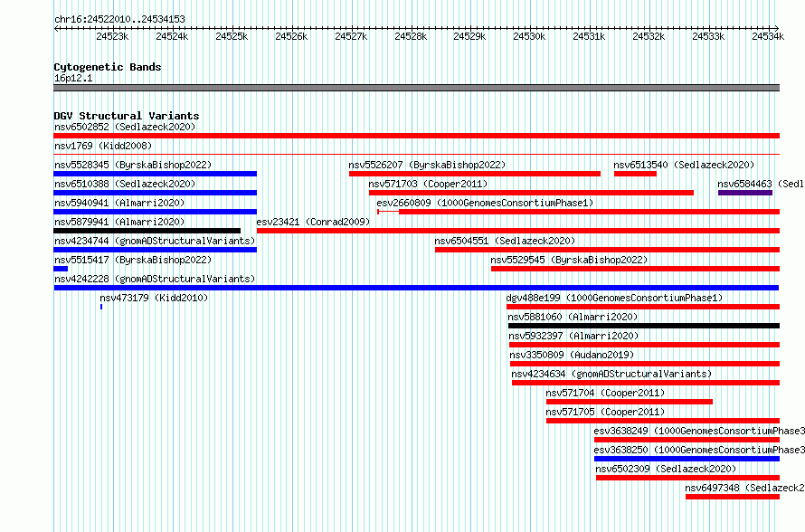The width and height of the screenshot is (805, 532).
Task: Click the Cytogenetic Bands track title
Action: [x=108, y=67]
